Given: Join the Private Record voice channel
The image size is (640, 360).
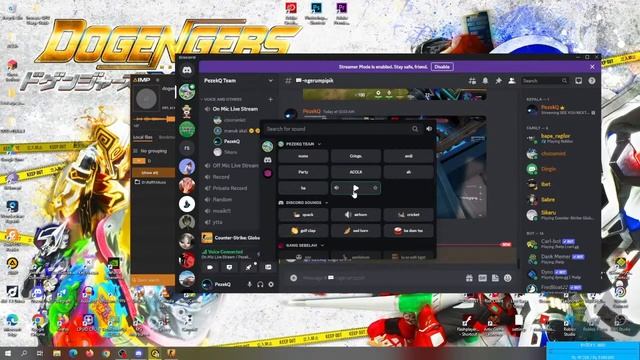Looking at the screenshot, I should (x=230, y=188).
